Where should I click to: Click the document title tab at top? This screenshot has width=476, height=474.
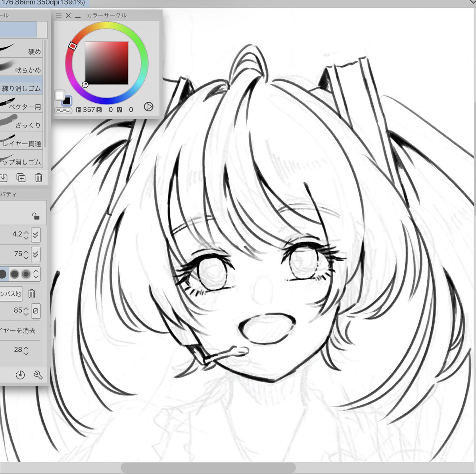[x=44, y=3]
